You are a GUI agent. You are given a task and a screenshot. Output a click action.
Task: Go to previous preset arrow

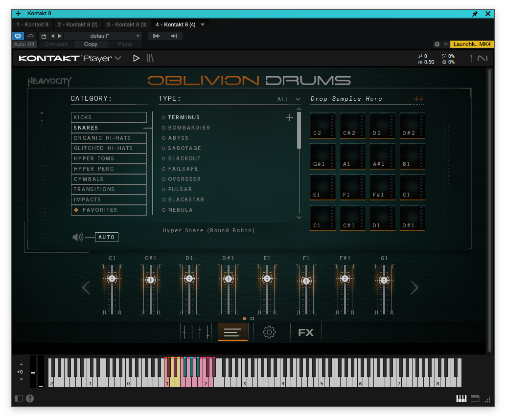coord(52,36)
